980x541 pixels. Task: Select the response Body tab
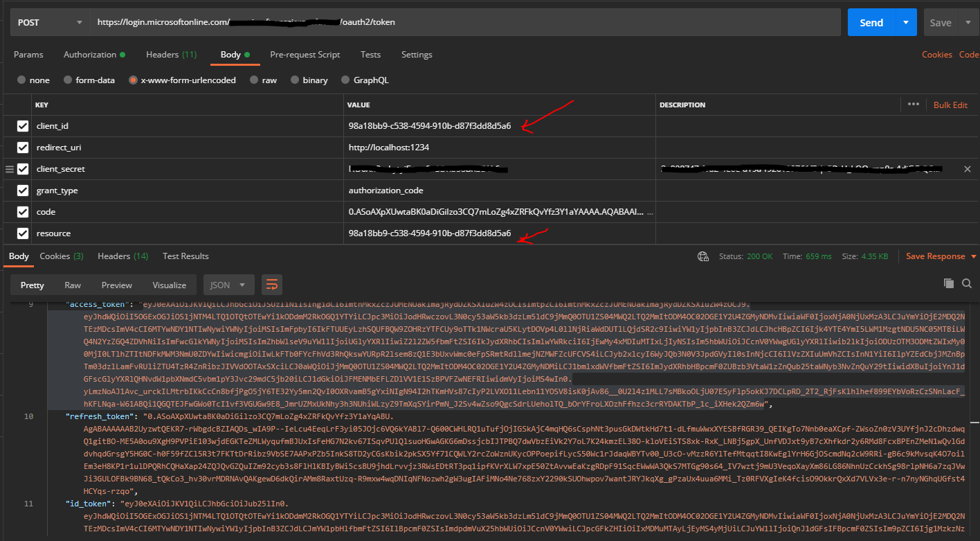pyautogui.click(x=19, y=256)
